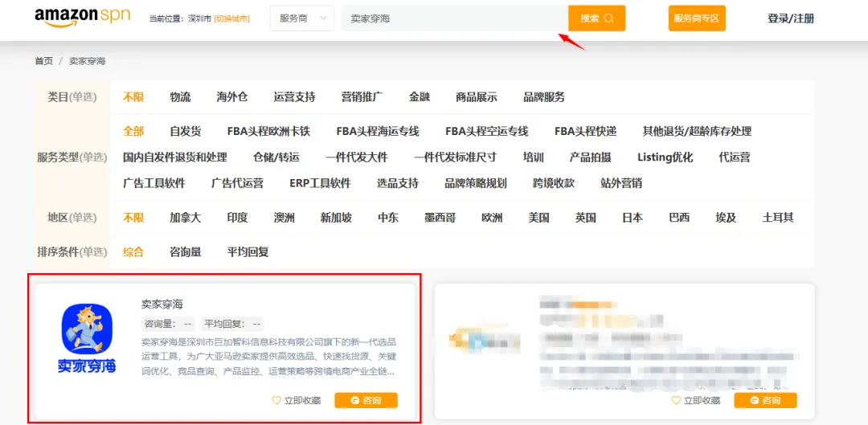This screenshot has width=868, height=425.
Task: Select 商品展示 category
Action: click(x=477, y=97)
